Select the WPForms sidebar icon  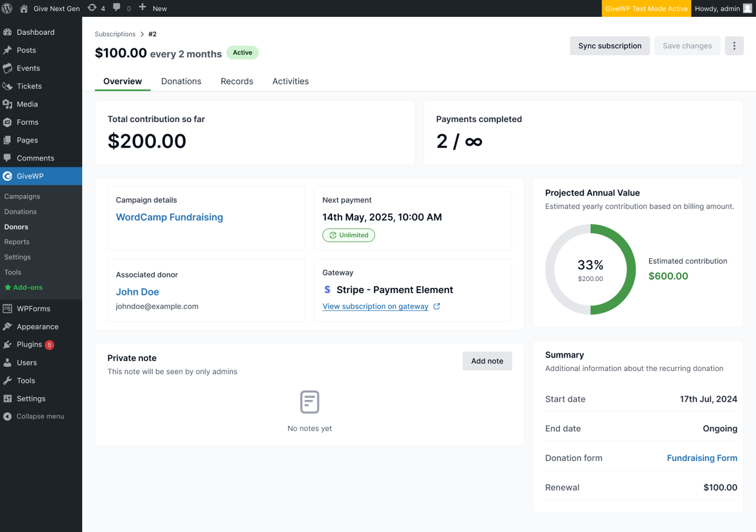pos(9,308)
